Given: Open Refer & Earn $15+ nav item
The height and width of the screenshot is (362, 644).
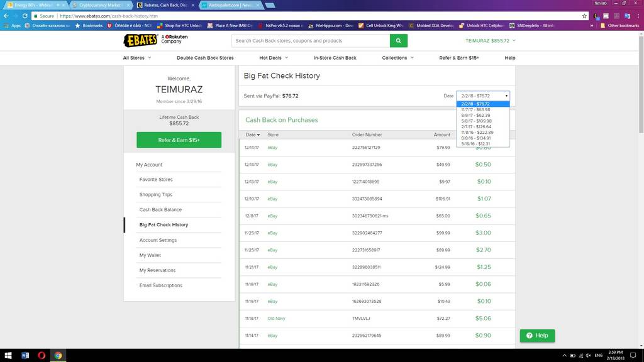Looking at the screenshot, I should [x=458, y=58].
